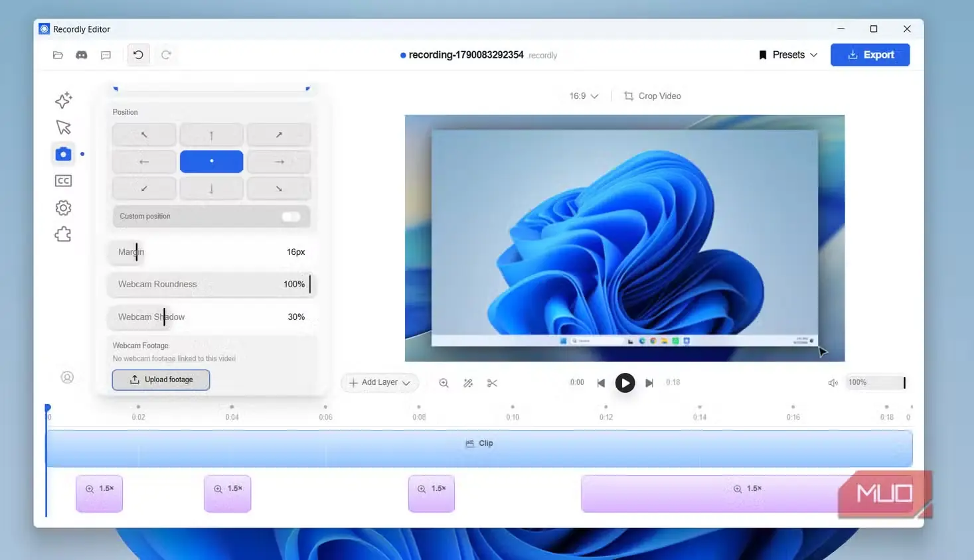Viewport: 974px width, 560px height.
Task: Undo the last edit
Action: [138, 55]
